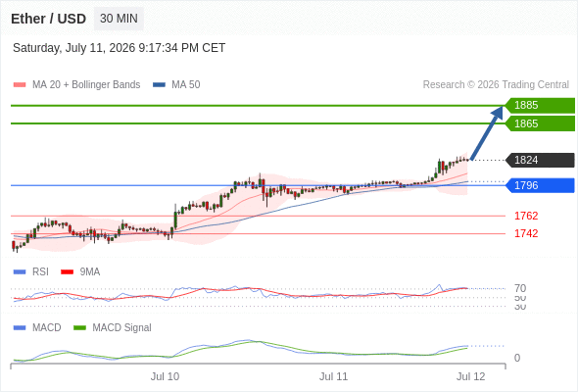This screenshot has width=578, height=392.
Task: Click the blue RSI legend swatch
Action: coord(20,272)
